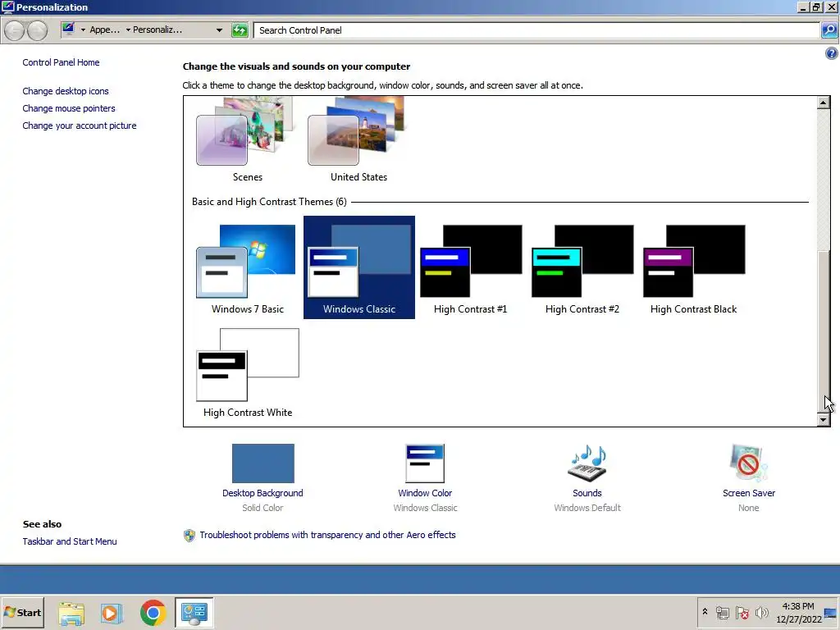Click the Control Panel taskbar button
This screenshot has height=630, width=840.
coord(194,613)
